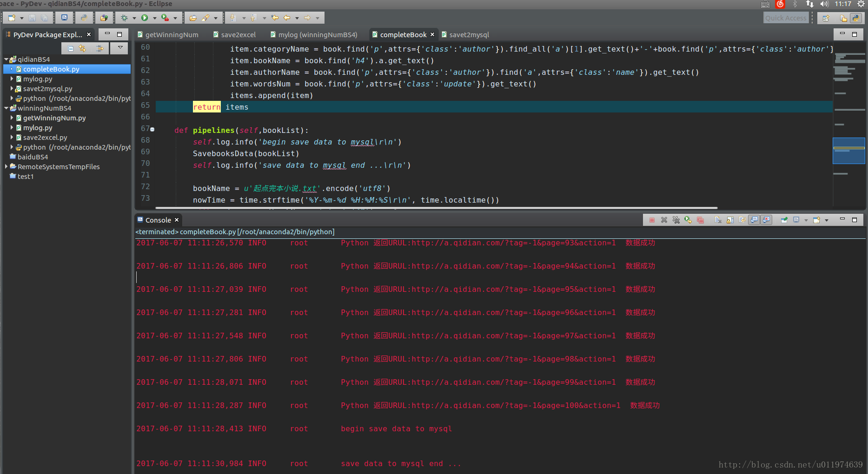Toggle Link with Editor in Package Explorer
The width and height of the screenshot is (868, 474).
tap(82, 48)
